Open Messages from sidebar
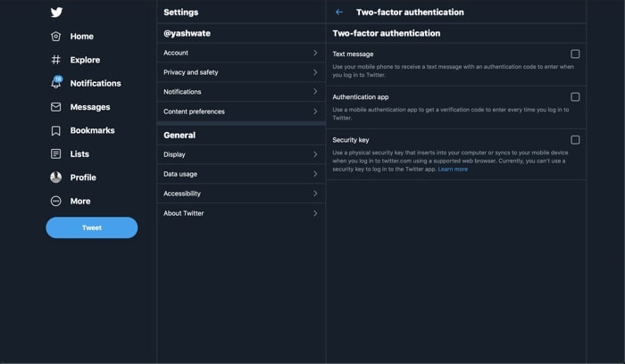This screenshot has width=625, height=364. tap(90, 107)
